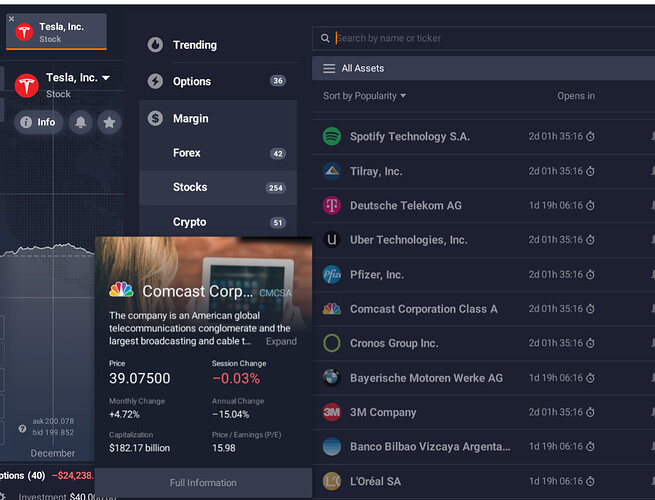The width and height of the screenshot is (655, 500).
Task: Click the Tilray logo icon
Action: (332, 171)
